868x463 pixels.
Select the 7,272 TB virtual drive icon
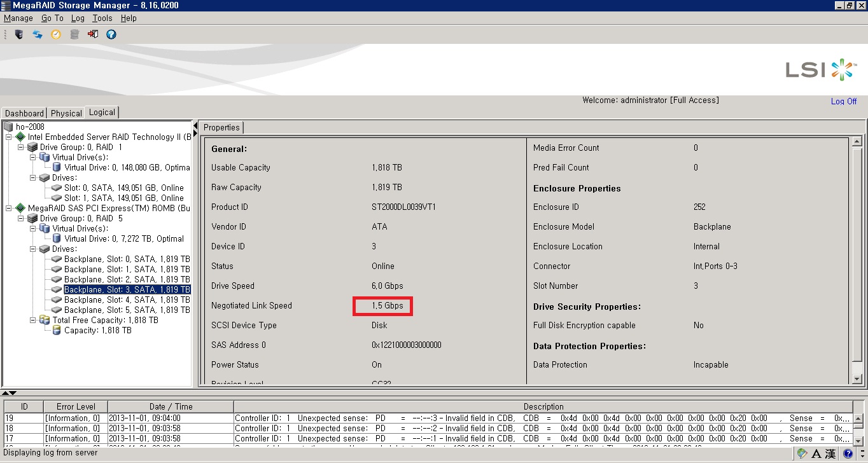[57, 238]
